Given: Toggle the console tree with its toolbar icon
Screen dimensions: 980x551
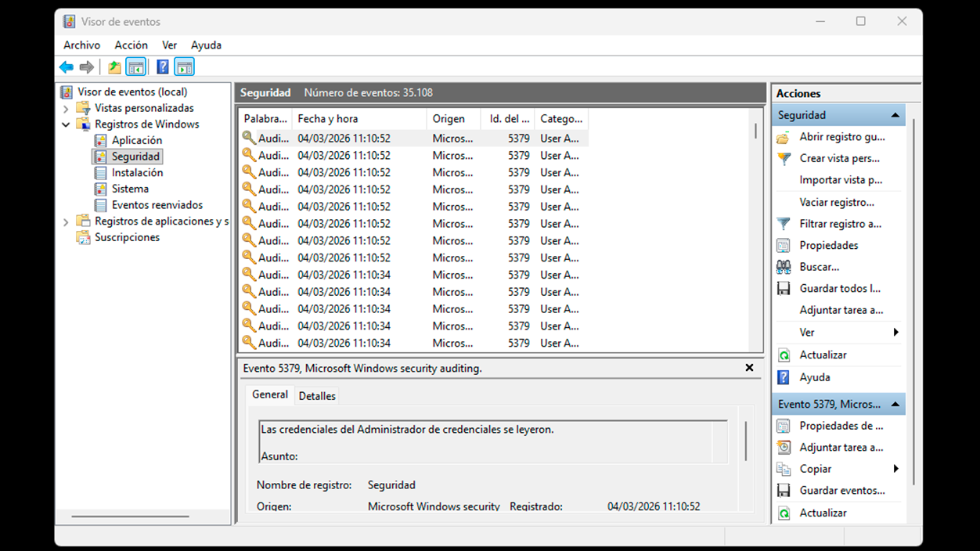Looking at the screenshot, I should tap(135, 67).
